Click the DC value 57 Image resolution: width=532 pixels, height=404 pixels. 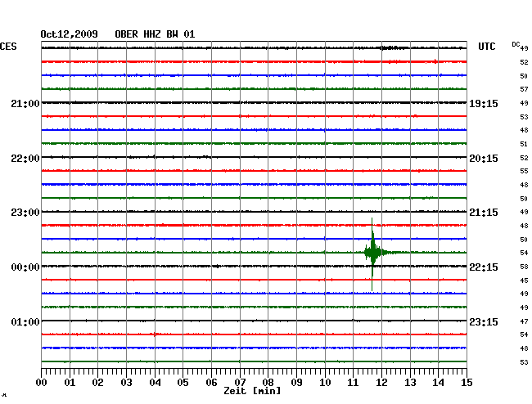pos(524,89)
